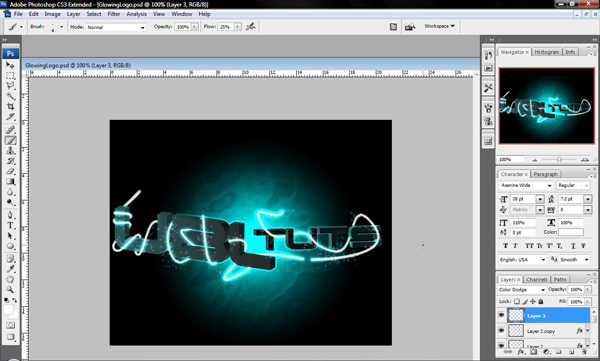Click the airbrush icon in options bar
Image resolution: width=600 pixels, height=361 pixels.
251,26
